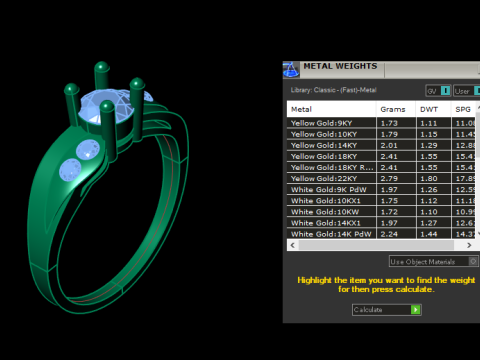The height and width of the screenshot is (360, 480).
Task: Click the horizontal scrollbar left arrow
Action: (x=293, y=245)
